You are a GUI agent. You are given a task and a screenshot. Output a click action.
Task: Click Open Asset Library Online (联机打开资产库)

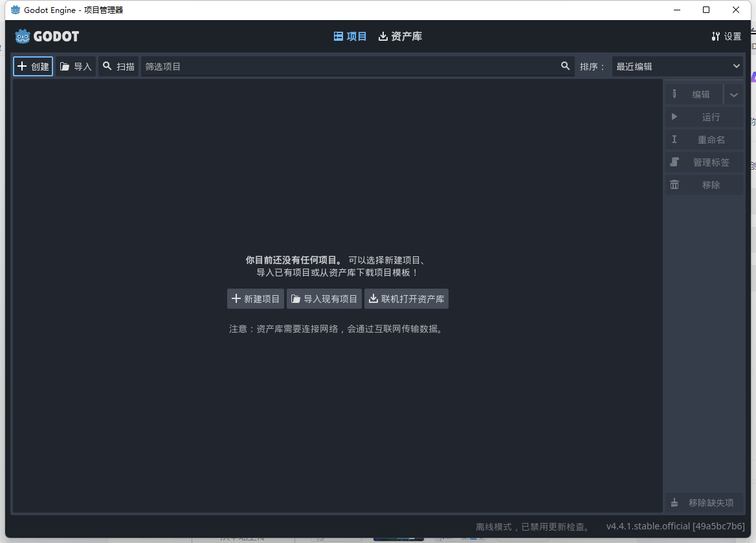(406, 298)
